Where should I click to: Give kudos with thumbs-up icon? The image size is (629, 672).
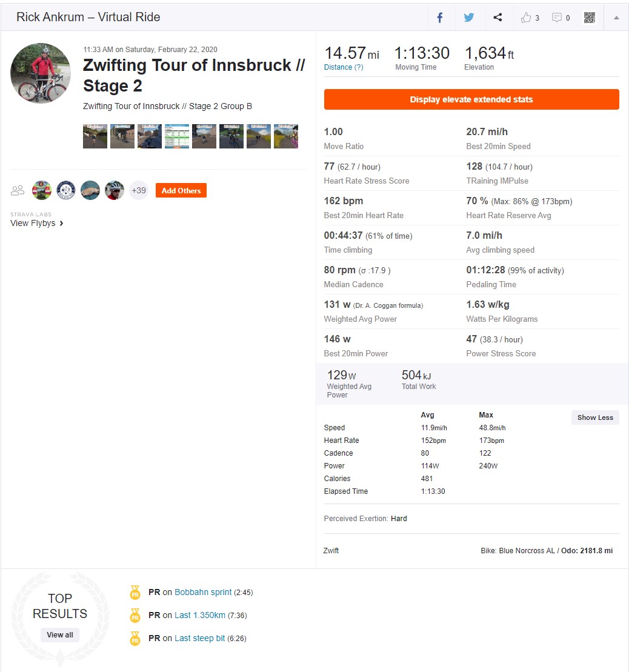coord(526,18)
